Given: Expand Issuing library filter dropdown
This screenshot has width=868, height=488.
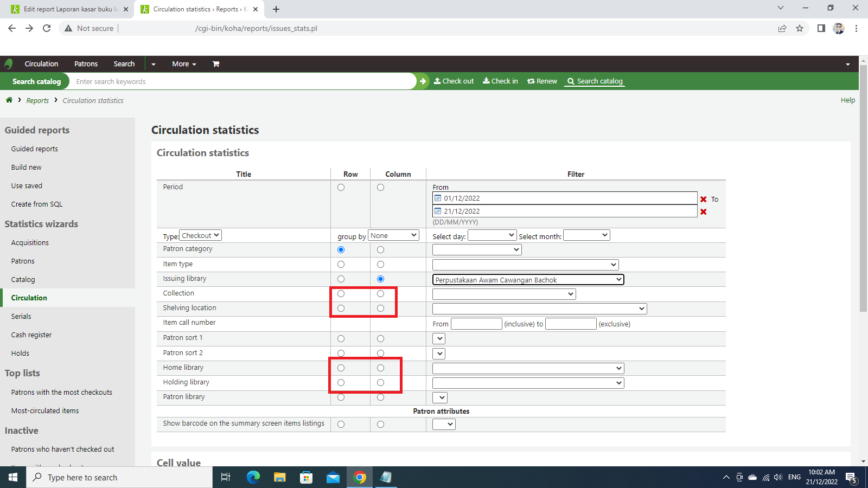Looking at the screenshot, I should pos(528,280).
